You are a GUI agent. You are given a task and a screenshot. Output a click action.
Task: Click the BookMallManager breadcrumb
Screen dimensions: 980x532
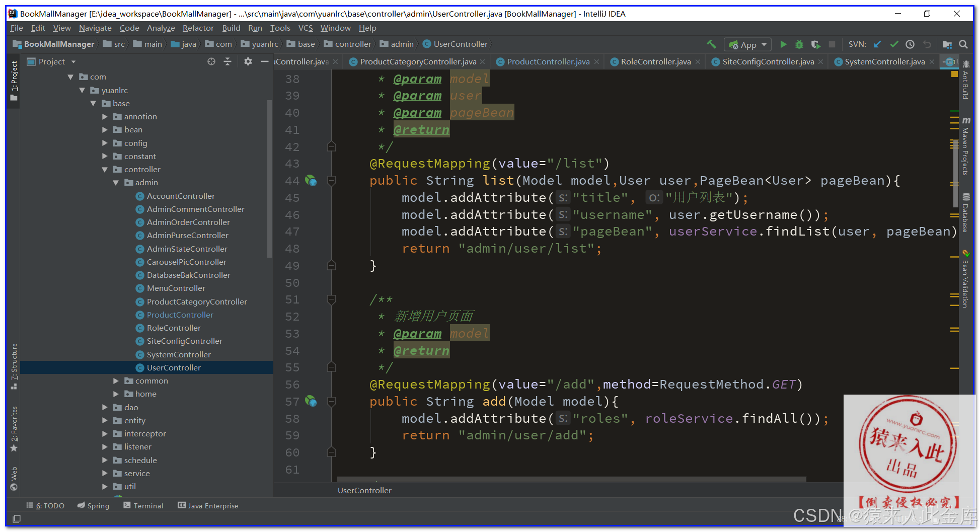[54, 44]
